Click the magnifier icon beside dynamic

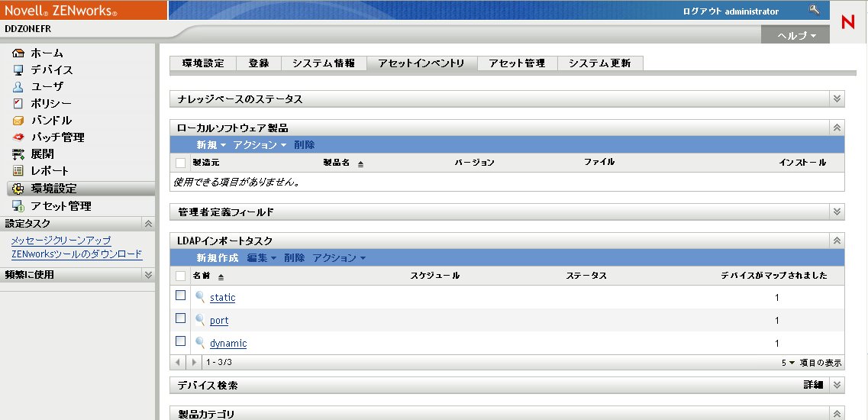pyautogui.click(x=200, y=343)
